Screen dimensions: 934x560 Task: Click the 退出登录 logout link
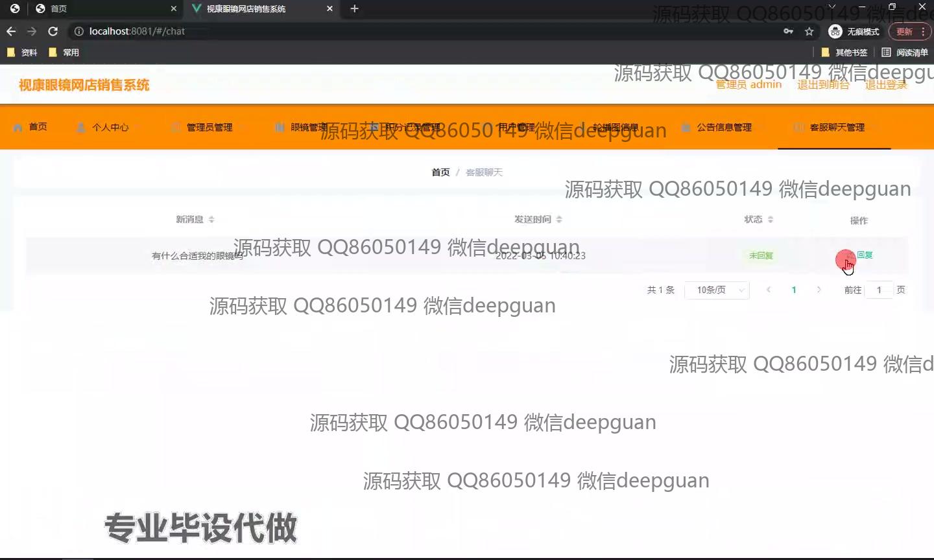886,85
